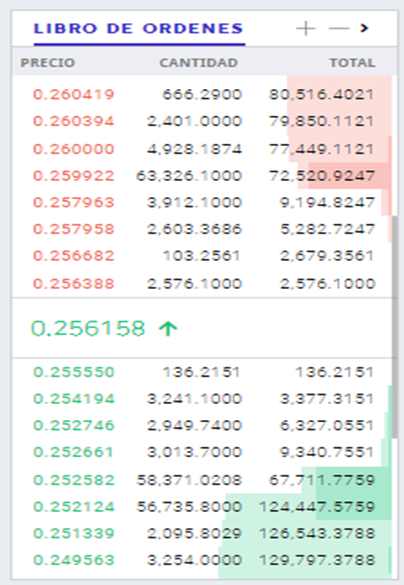The image size is (404, 585).
Task: Click the minus icon in the order book header
Action: [x=339, y=28]
